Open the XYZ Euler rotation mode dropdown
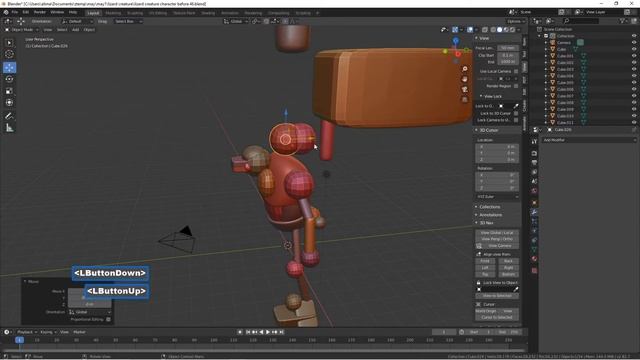Viewport: 640px width, 360px height. 498,197
